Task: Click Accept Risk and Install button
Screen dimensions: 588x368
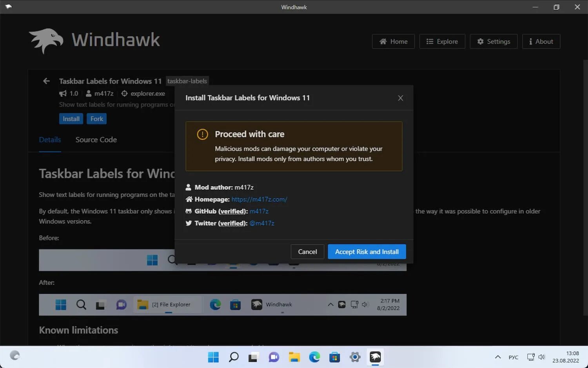Action: tap(367, 252)
